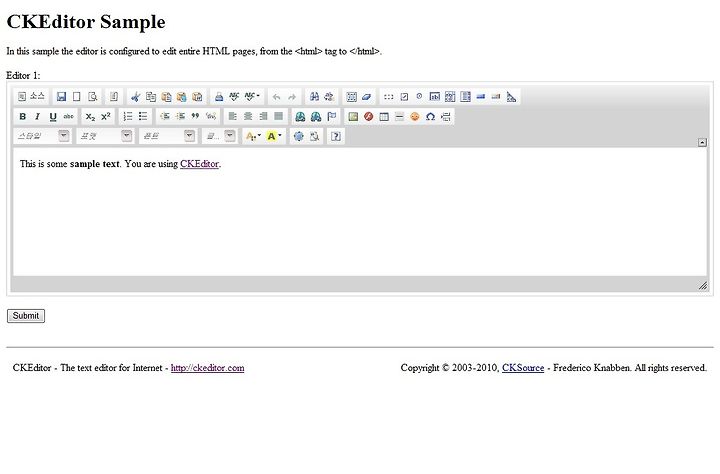720x474 pixels.
Task: Open the Format (포맷) dropdown
Action: pyautogui.click(x=105, y=136)
